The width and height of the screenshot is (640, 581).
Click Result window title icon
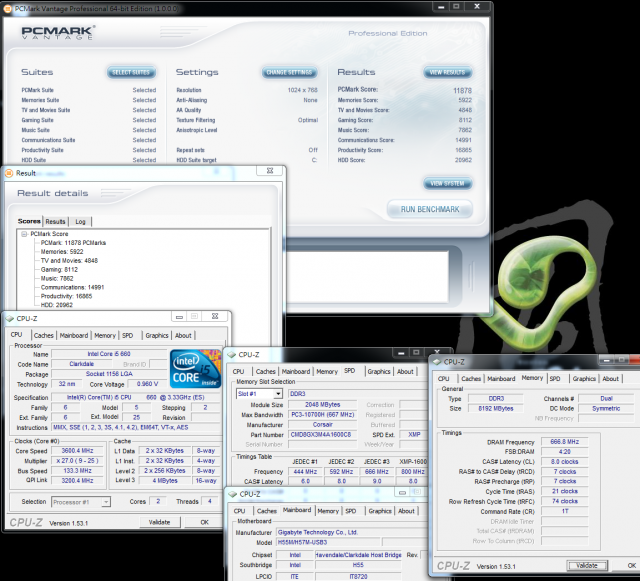9,173
